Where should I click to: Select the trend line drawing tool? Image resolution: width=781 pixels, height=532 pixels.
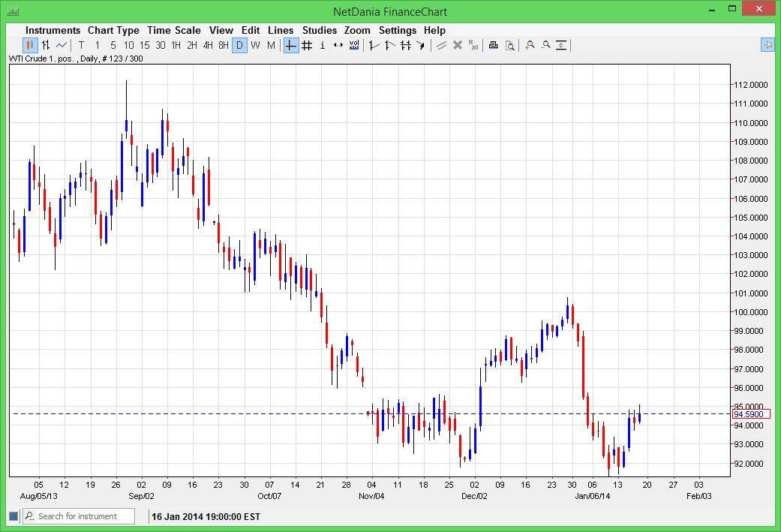click(373, 45)
